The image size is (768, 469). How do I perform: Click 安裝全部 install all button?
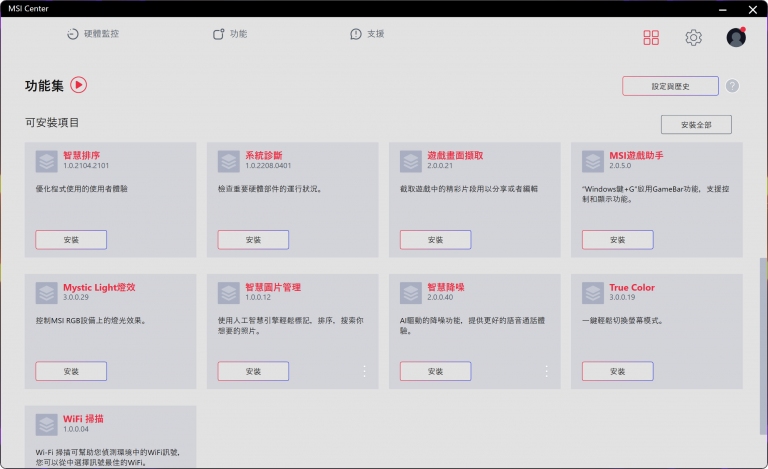(x=696, y=125)
